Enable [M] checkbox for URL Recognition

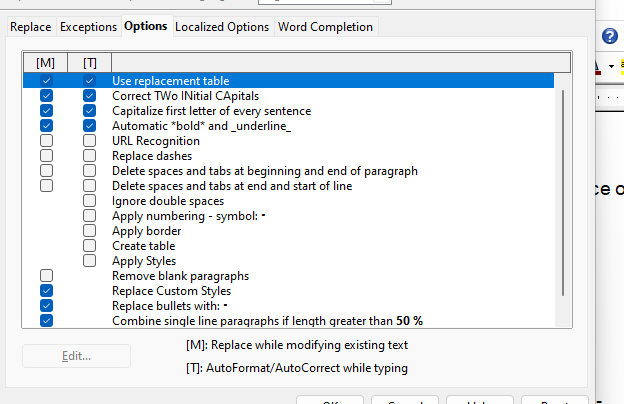(x=46, y=141)
